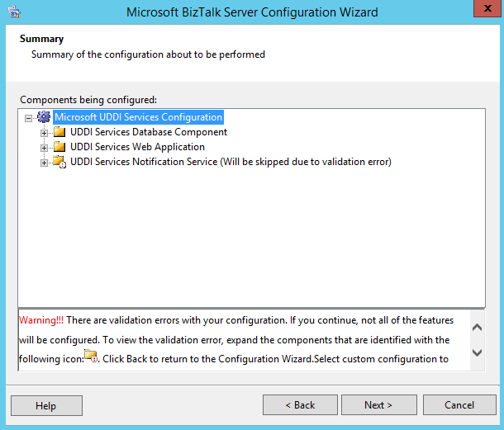Select the UDDI Services Web Application label
504x430 pixels.
(137, 147)
